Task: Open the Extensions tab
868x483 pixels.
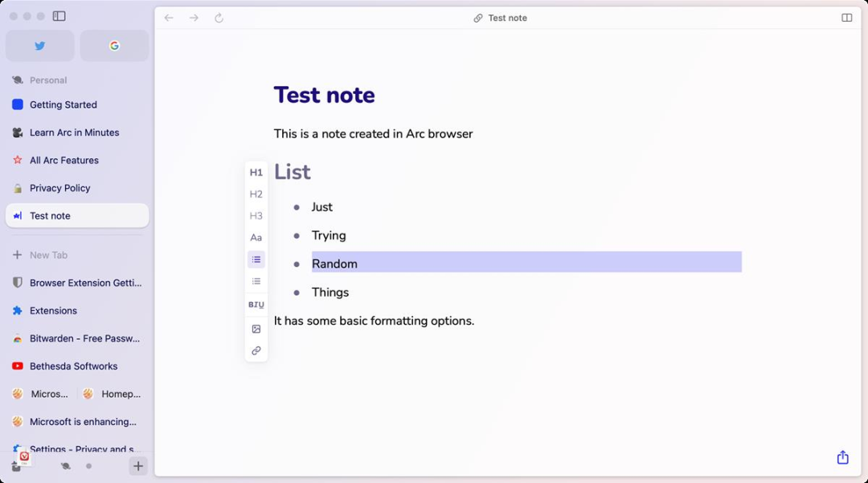Action: coord(77,310)
